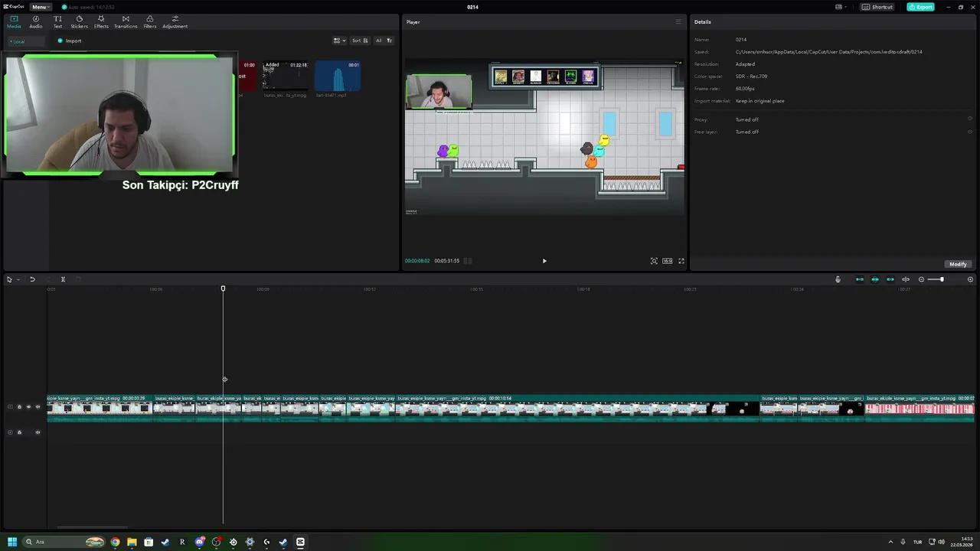Click the Export button
This screenshot has width=980, height=551.
click(x=921, y=7)
